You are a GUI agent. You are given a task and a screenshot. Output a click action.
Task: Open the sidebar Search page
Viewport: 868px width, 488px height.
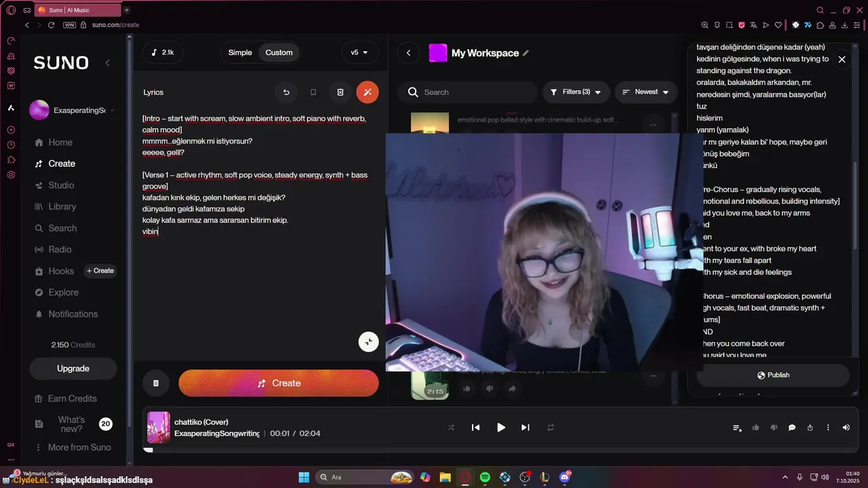pyautogui.click(x=56, y=228)
